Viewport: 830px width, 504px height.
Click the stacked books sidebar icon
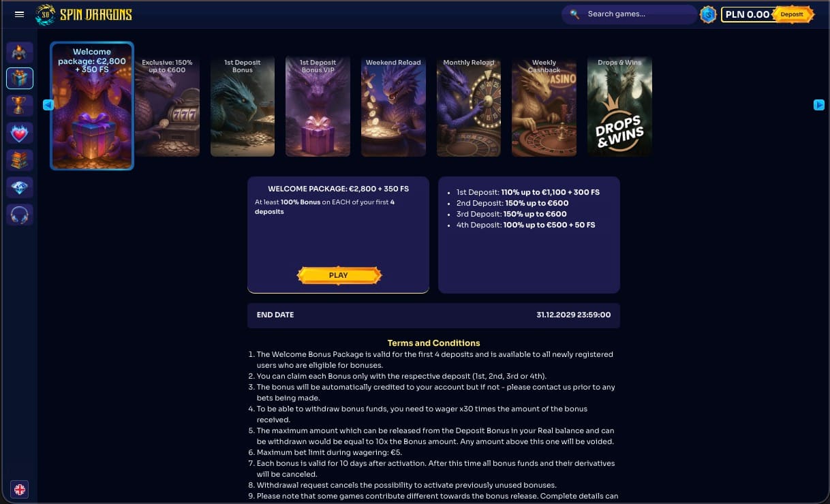pyautogui.click(x=20, y=160)
